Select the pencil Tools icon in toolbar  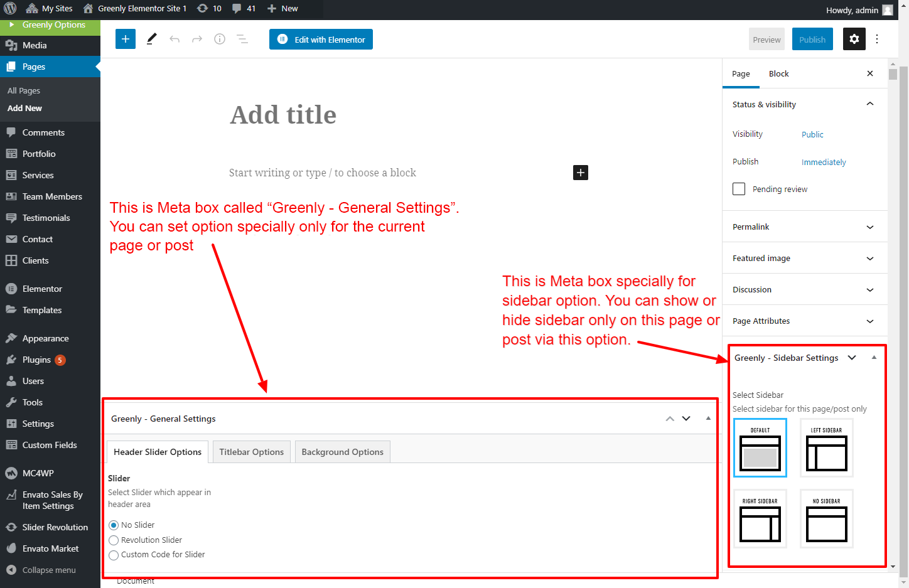click(151, 39)
